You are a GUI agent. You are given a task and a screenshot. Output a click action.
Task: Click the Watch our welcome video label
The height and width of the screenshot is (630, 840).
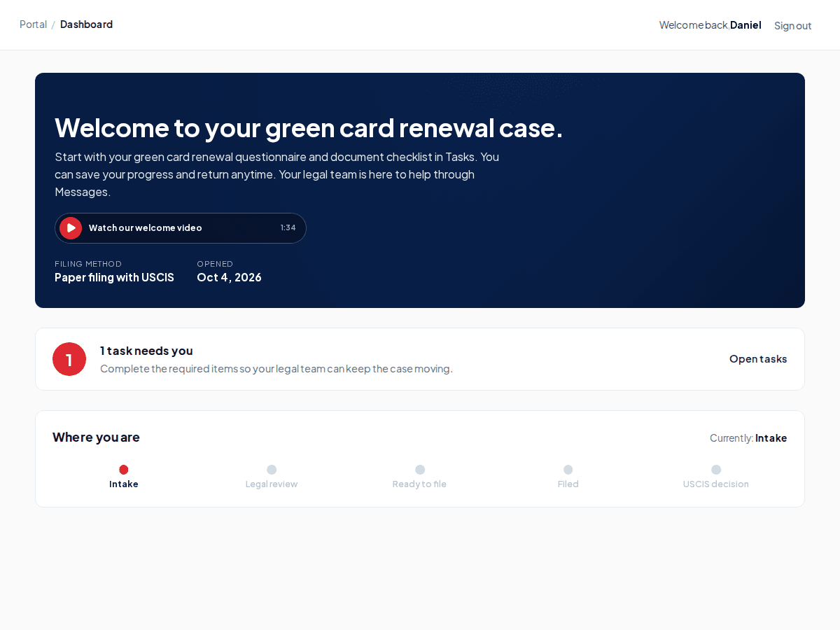(146, 228)
